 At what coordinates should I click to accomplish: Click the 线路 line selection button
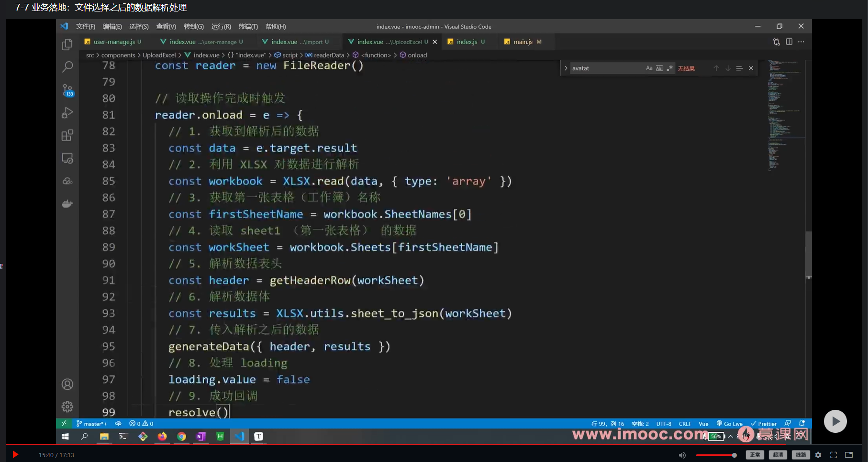coord(801,455)
